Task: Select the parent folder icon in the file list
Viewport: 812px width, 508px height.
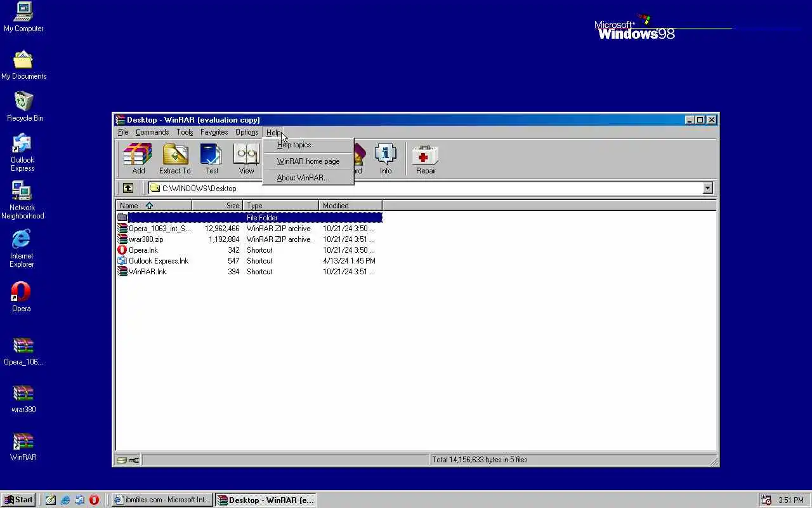Action: pos(122,217)
